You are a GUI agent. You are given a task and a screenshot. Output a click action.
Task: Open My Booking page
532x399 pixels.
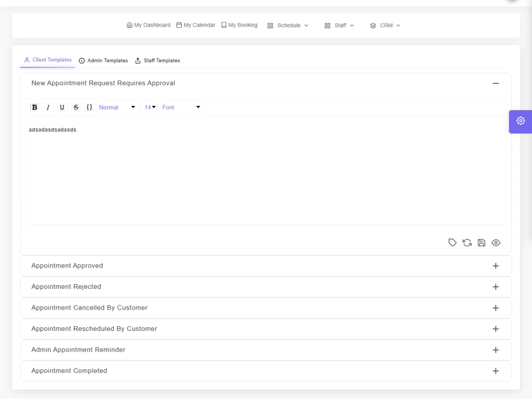tap(239, 25)
